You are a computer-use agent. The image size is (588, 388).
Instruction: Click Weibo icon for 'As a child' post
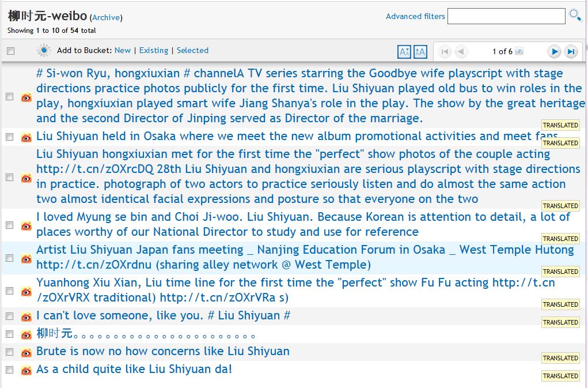pyautogui.click(x=26, y=370)
